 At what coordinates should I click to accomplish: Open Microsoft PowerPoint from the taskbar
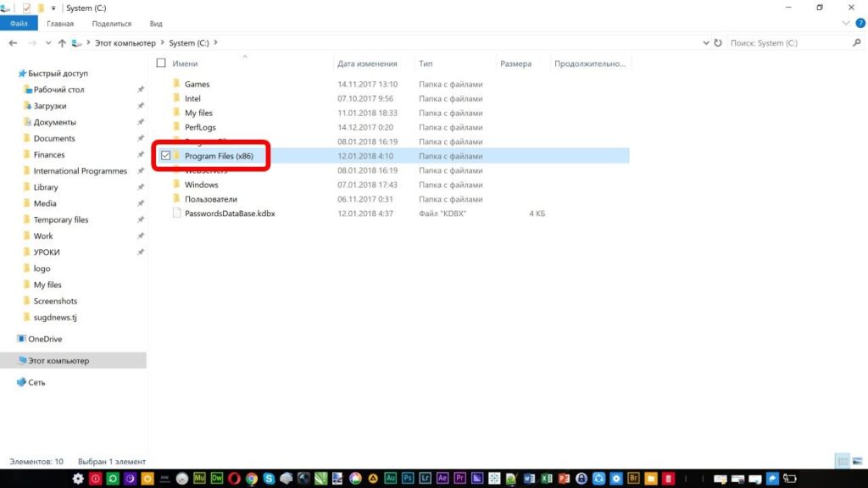(564, 479)
